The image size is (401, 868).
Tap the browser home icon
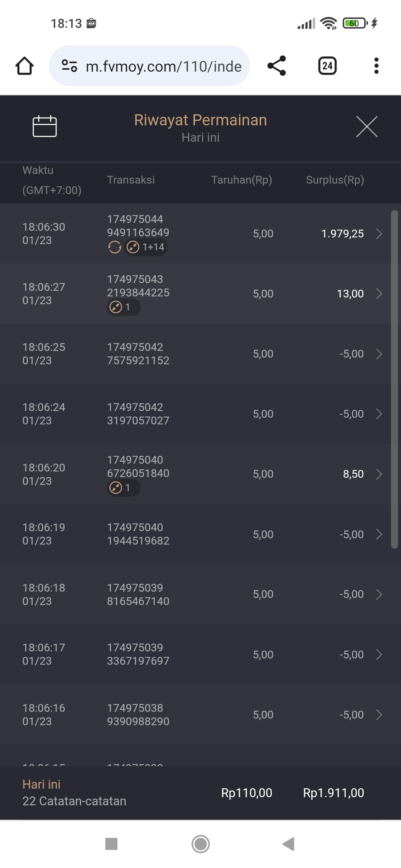pos(25,66)
